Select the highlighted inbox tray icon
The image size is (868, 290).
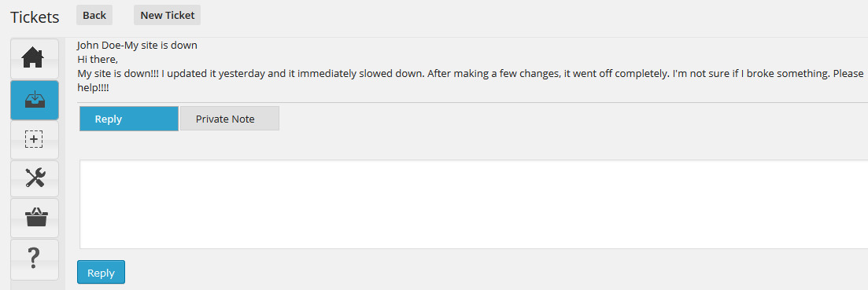(34, 100)
